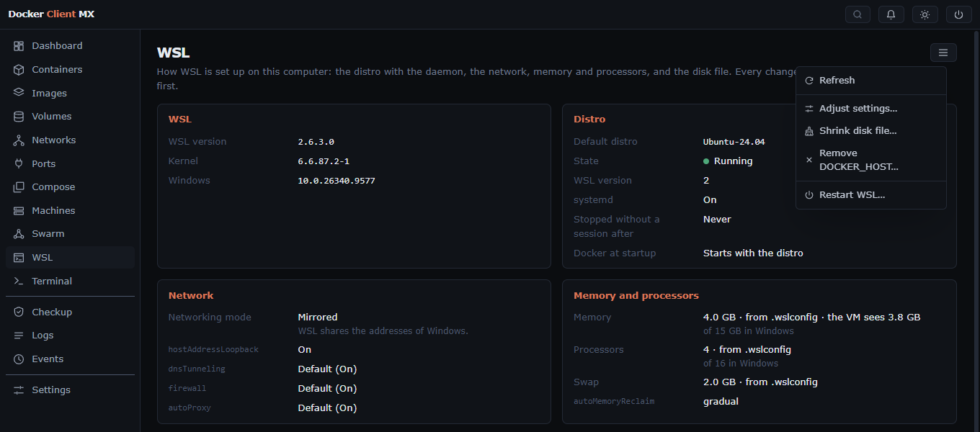Viewport: 980px width, 432px height.
Task: Click the "Starts with the distro" value
Action: pyautogui.click(x=753, y=253)
